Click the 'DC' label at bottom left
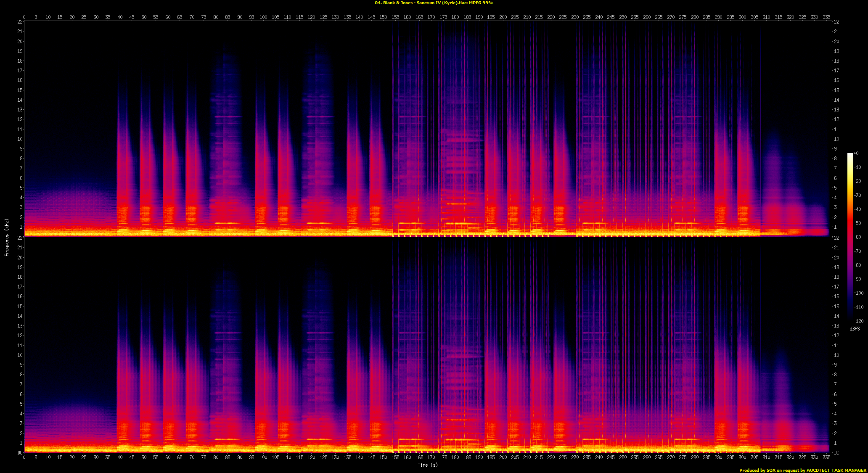Image resolution: width=868 pixels, height=473 pixels. click(x=20, y=453)
